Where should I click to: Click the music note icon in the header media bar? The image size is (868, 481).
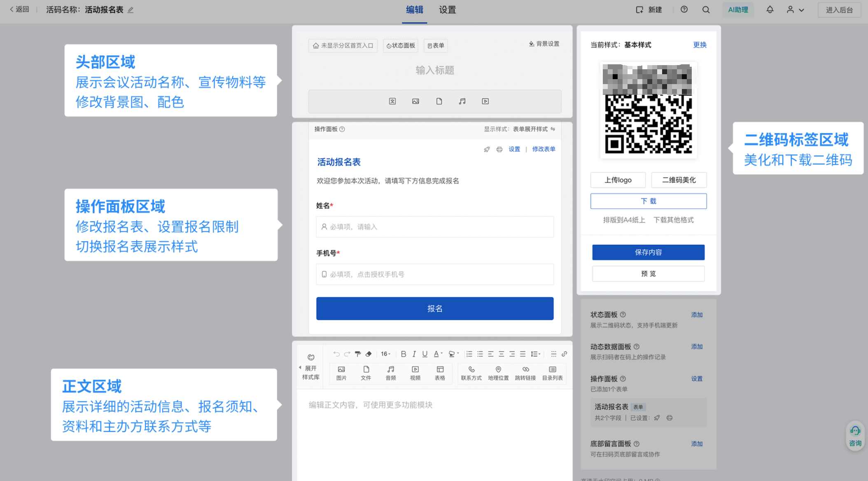pos(462,101)
